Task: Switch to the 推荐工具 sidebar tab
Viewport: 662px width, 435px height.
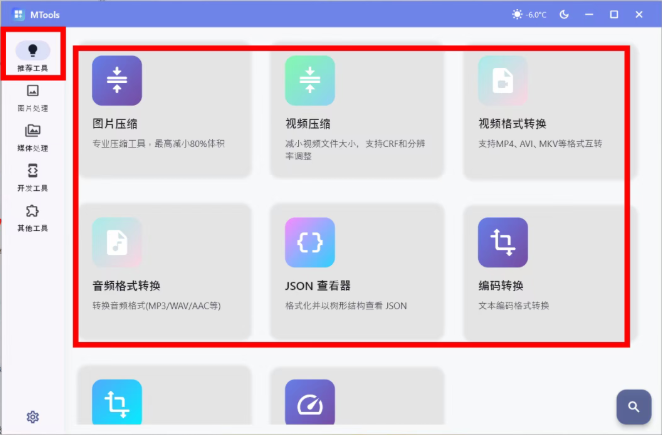Action: [32, 56]
